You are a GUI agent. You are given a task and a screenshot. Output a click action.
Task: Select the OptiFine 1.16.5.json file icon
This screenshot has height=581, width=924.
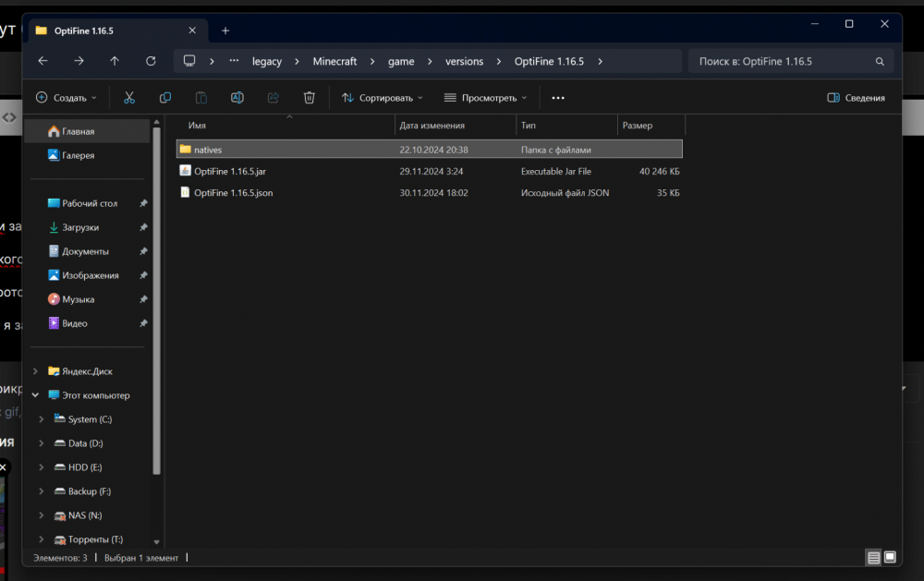tap(185, 192)
